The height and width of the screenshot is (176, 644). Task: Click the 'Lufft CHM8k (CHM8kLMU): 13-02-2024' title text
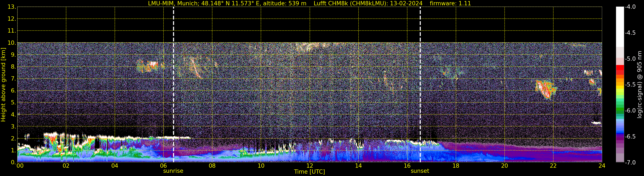click(368, 3)
